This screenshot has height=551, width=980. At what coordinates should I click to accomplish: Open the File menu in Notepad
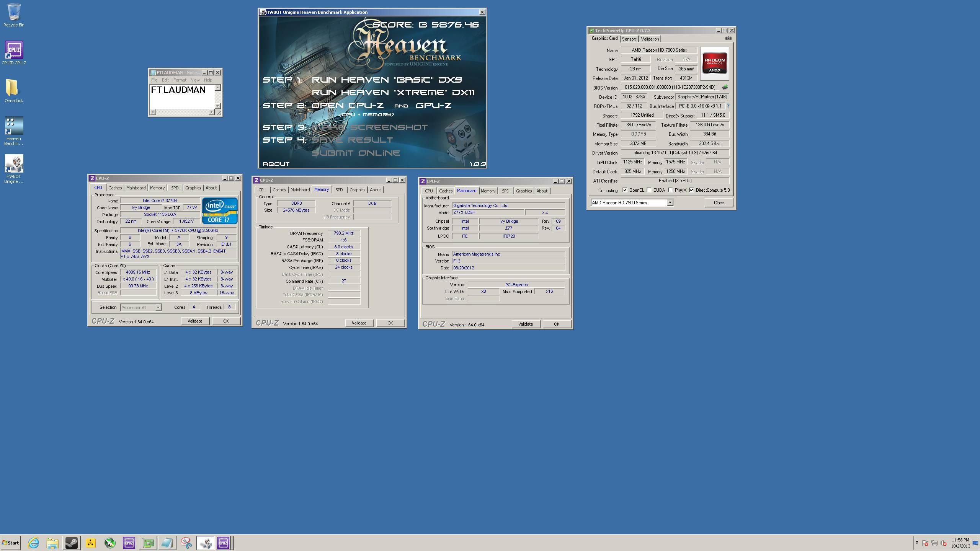pos(154,80)
